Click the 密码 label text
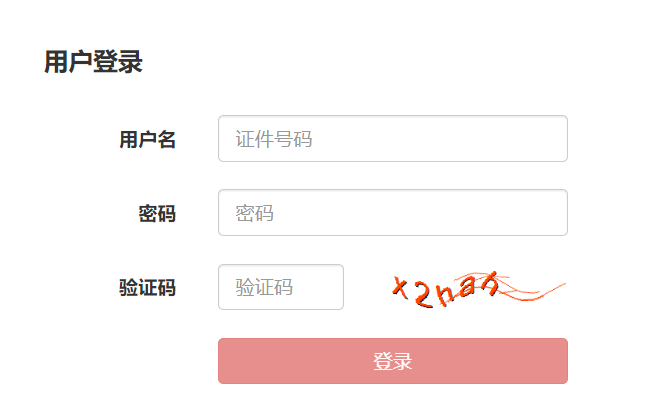This screenshot has height=398, width=646. (157, 213)
